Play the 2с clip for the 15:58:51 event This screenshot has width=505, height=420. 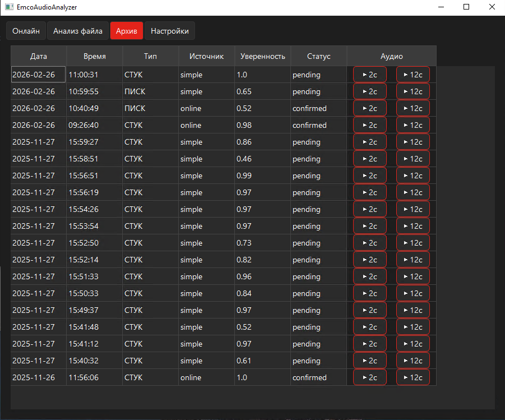click(370, 159)
